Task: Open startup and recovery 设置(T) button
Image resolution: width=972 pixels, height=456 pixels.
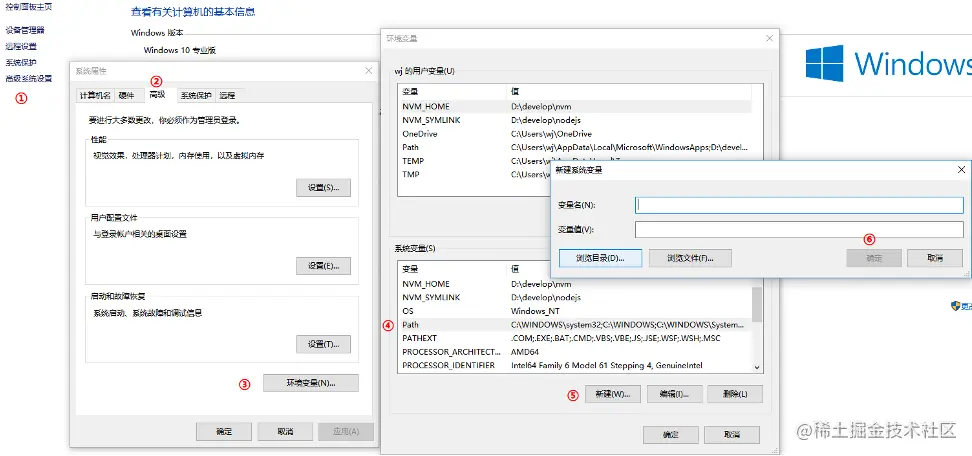Action: pos(323,344)
